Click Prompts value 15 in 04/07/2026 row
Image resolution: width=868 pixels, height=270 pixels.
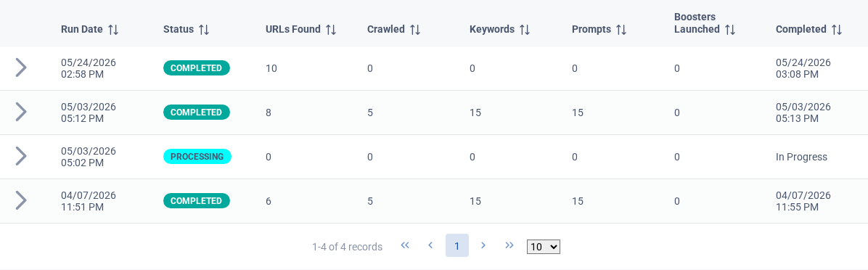(x=578, y=201)
